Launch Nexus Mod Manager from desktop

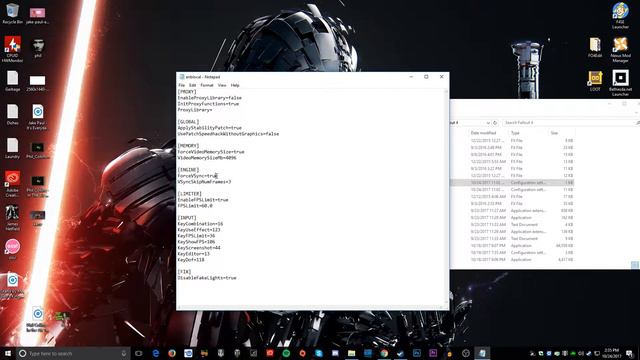tap(620, 49)
